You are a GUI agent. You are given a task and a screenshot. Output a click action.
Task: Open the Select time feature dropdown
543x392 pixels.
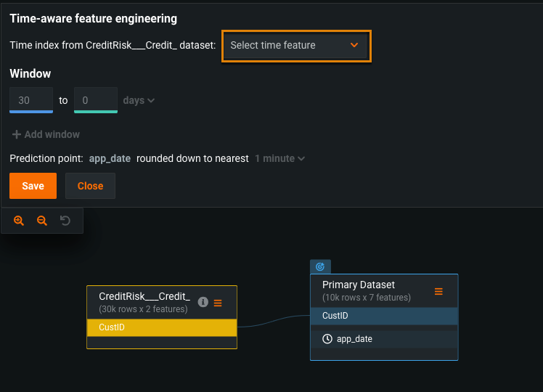click(x=296, y=46)
